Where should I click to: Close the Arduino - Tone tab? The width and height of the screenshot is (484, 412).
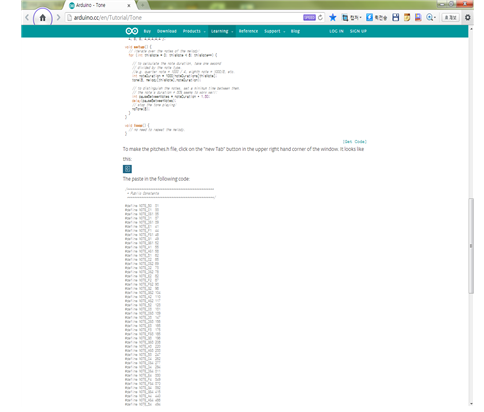pos(129,5)
